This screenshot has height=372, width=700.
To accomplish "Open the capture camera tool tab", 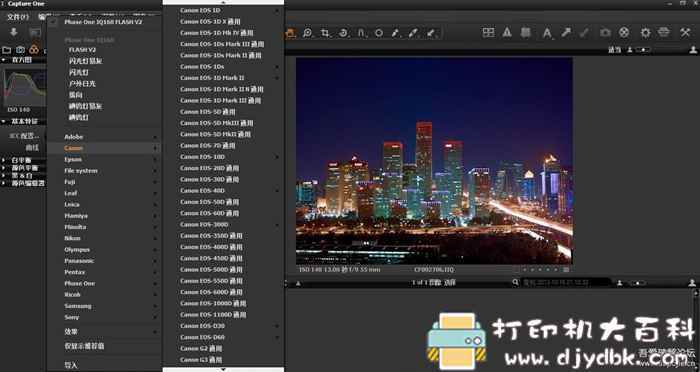I will pyautogui.click(x=20, y=50).
